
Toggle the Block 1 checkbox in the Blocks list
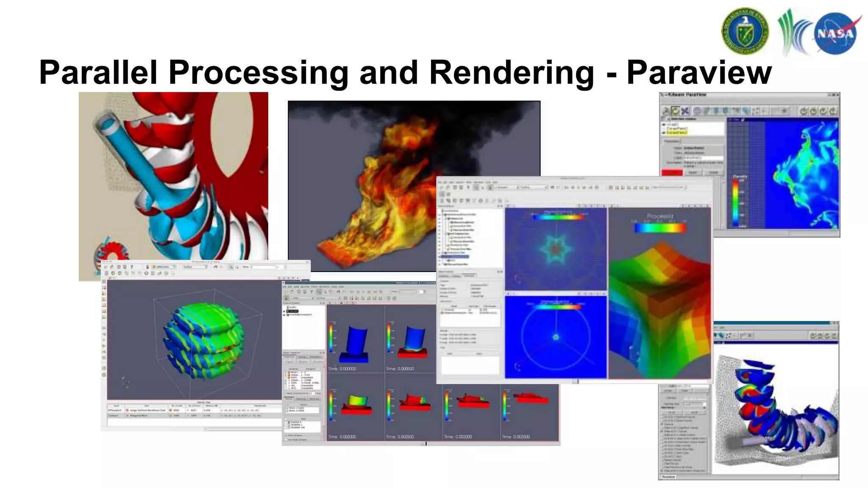(288, 408)
